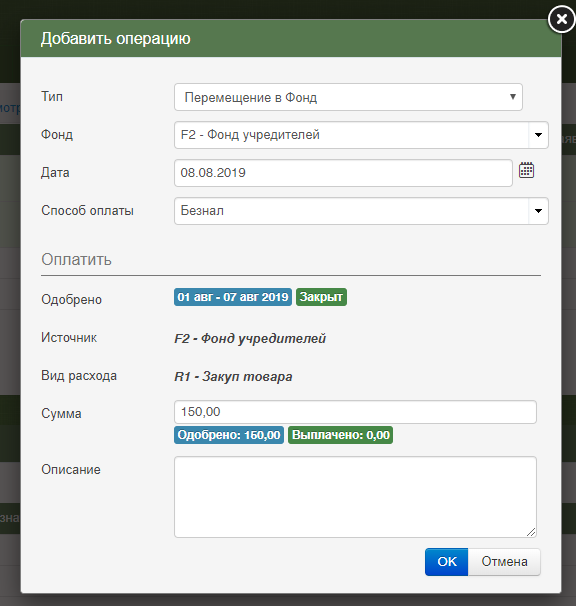576x606 pixels.
Task: Click inside the Описание text area
Action: 355,497
